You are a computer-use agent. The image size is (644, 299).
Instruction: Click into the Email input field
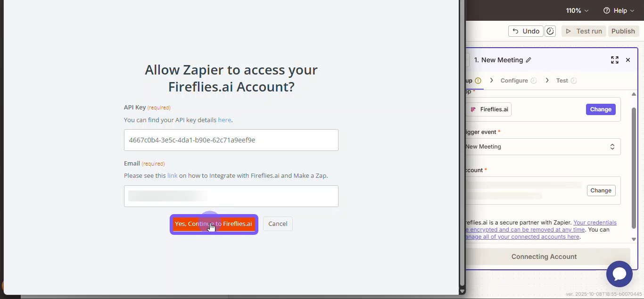tap(231, 196)
